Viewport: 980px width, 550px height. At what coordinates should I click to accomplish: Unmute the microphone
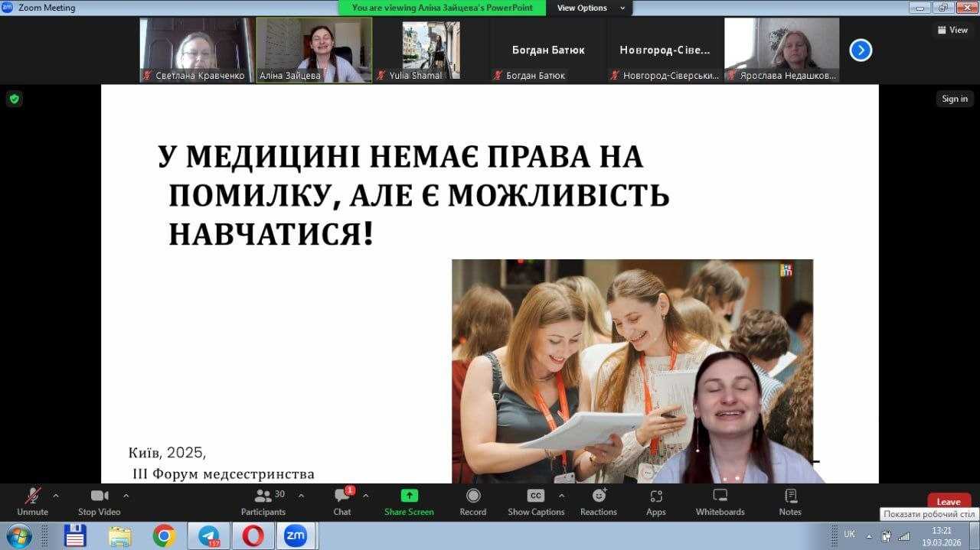(32, 496)
